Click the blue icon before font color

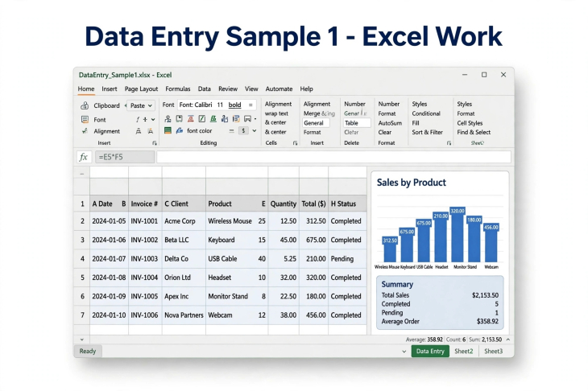click(x=180, y=130)
